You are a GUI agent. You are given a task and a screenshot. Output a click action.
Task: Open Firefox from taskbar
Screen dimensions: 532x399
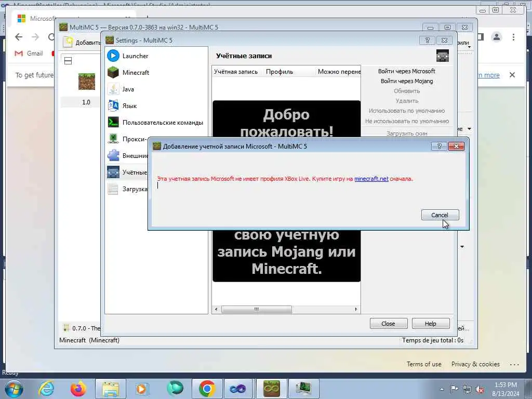(78, 389)
